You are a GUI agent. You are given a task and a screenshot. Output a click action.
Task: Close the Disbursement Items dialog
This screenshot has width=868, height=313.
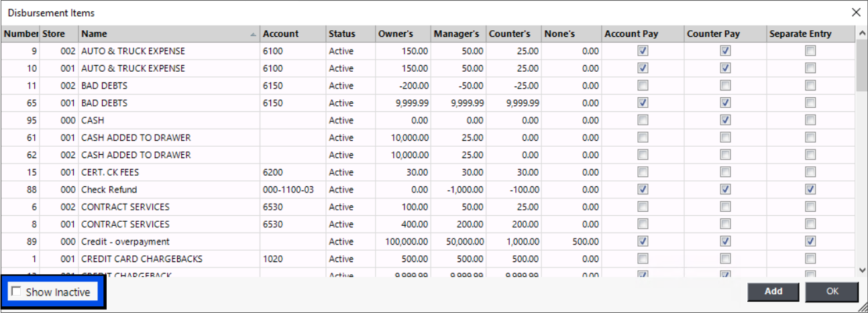coord(855,13)
